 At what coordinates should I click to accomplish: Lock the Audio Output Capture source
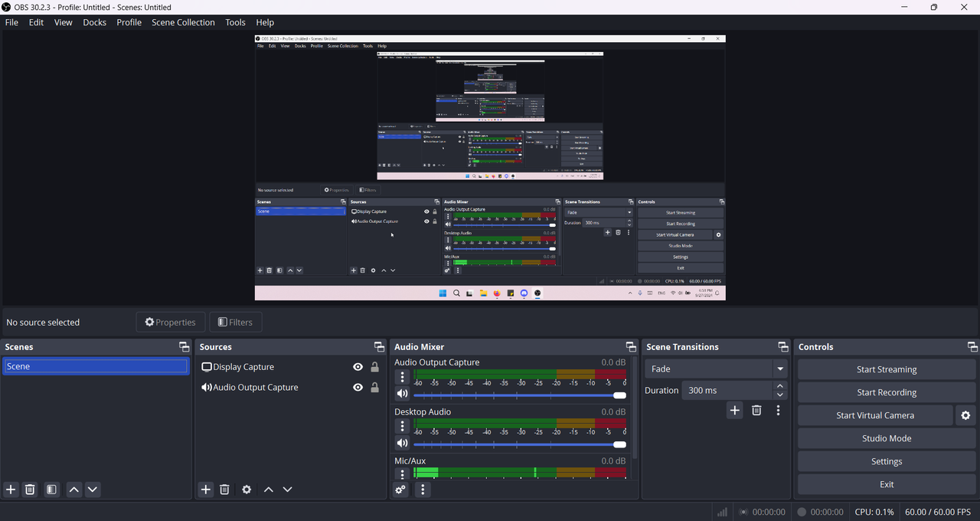[x=374, y=388]
